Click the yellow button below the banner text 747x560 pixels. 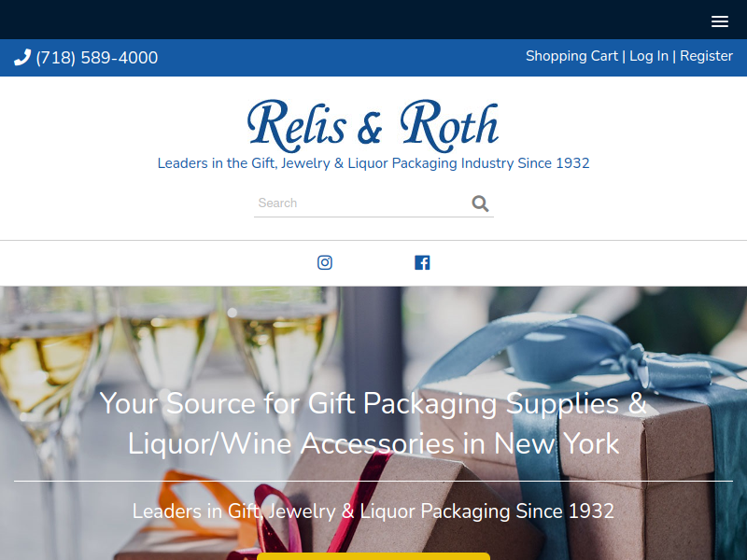(x=373, y=556)
